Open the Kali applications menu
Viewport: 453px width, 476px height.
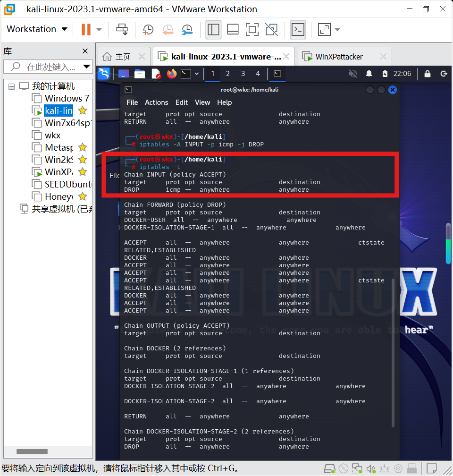point(104,74)
